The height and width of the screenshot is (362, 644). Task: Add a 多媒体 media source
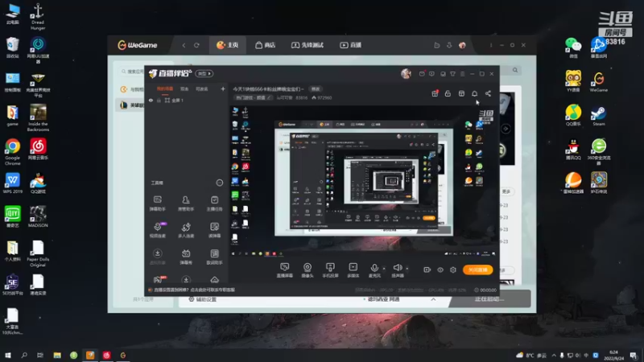pos(353,270)
